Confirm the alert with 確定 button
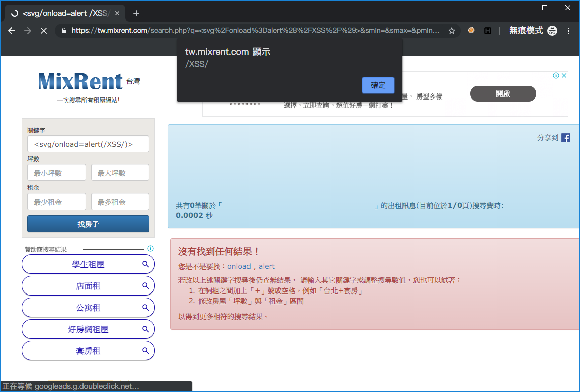This screenshot has height=392, width=580. [378, 85]
